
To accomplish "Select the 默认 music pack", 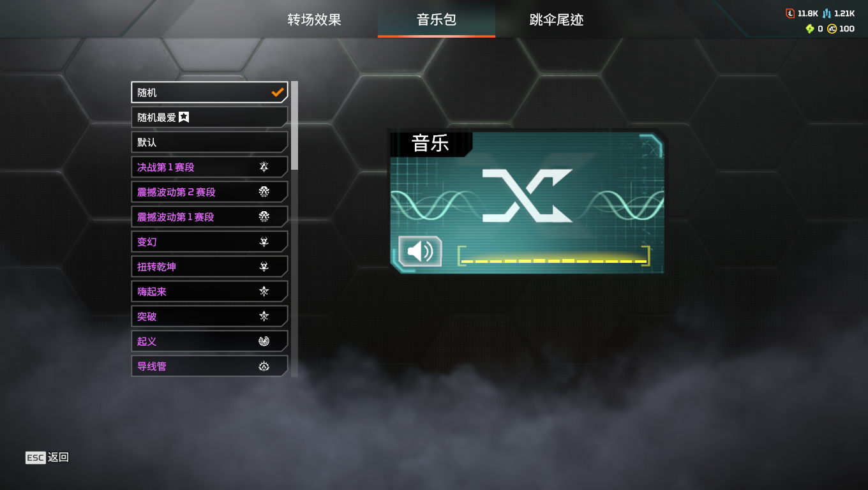I will tap(209, 142).
